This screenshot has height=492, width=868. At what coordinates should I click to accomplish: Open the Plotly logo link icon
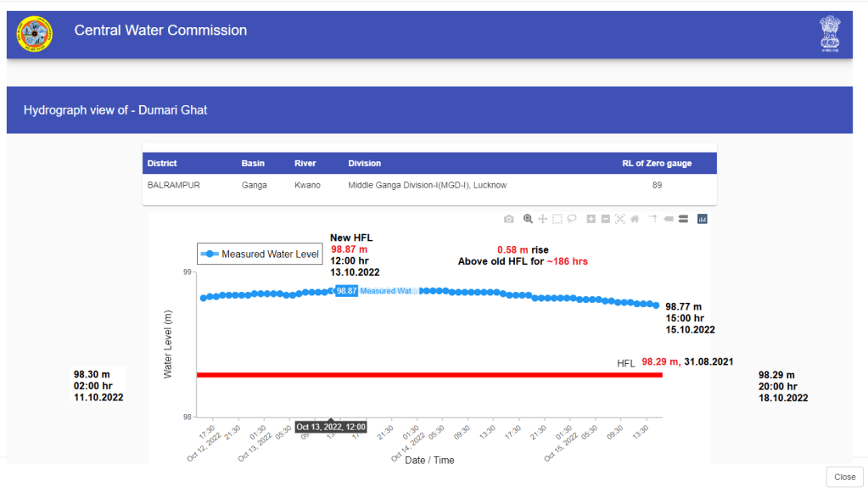[x=702, y=219]
